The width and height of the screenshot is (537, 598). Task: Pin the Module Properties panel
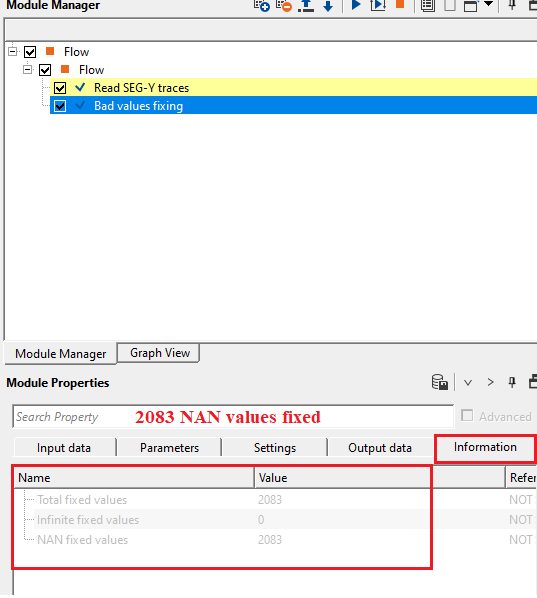pos(512,382)
